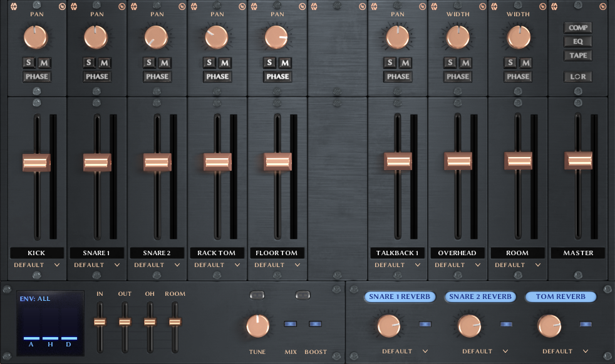Click the Snare 1 Reverb knob
Viewport: 615px width, 364px height.
click(x=388, y=326)
